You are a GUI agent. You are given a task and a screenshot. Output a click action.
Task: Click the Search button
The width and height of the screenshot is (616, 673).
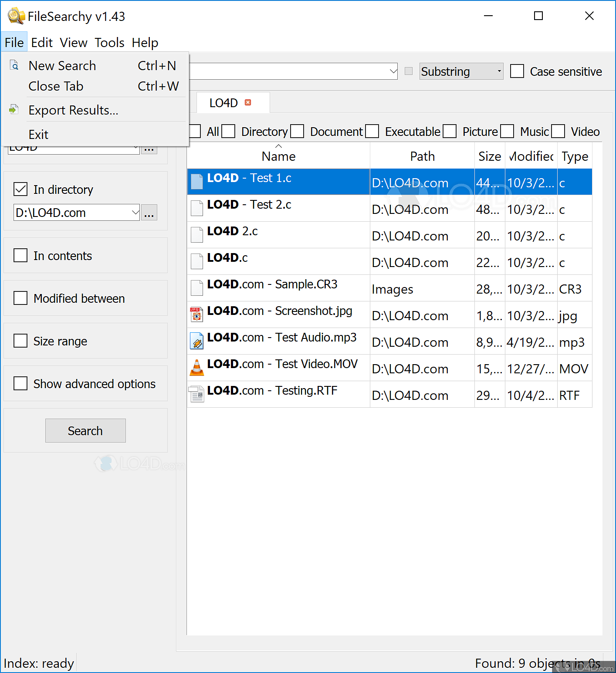pyautogui.click(x=85, y=430)
